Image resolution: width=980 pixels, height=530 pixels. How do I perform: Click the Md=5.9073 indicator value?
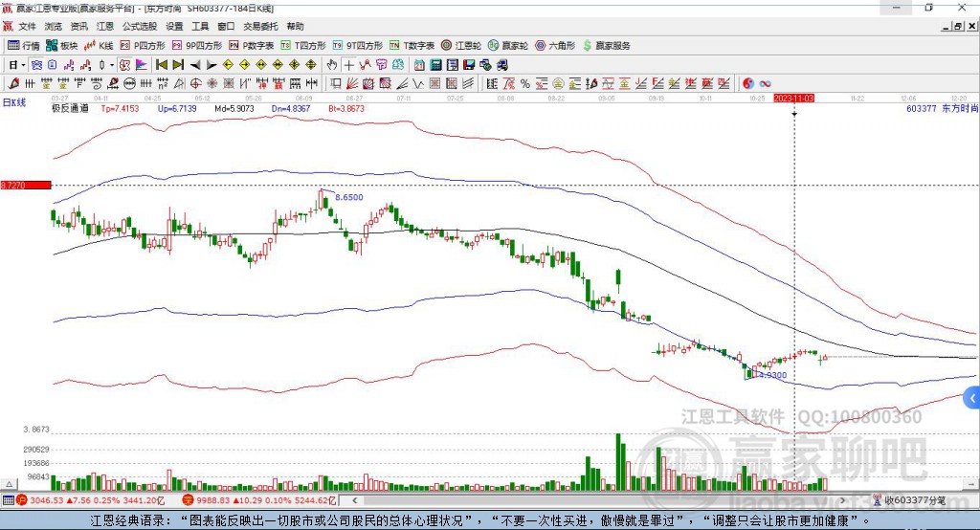tap(234, 108)
